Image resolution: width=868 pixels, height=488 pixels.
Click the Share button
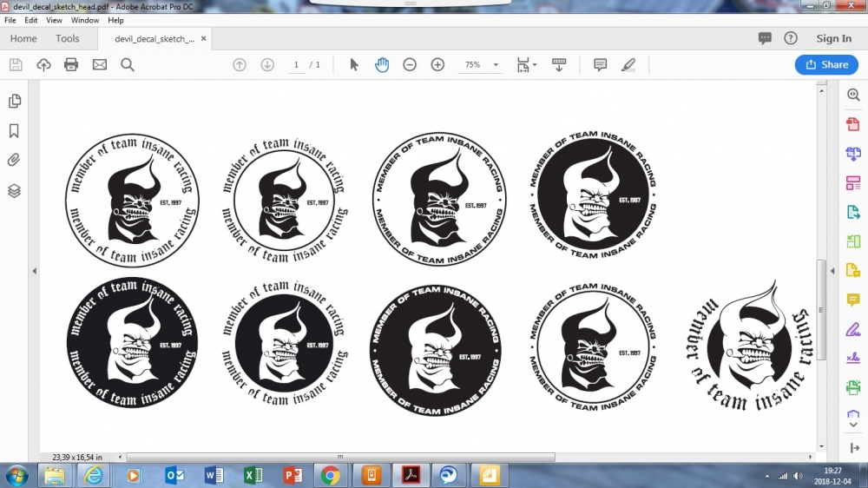point(826,65)
